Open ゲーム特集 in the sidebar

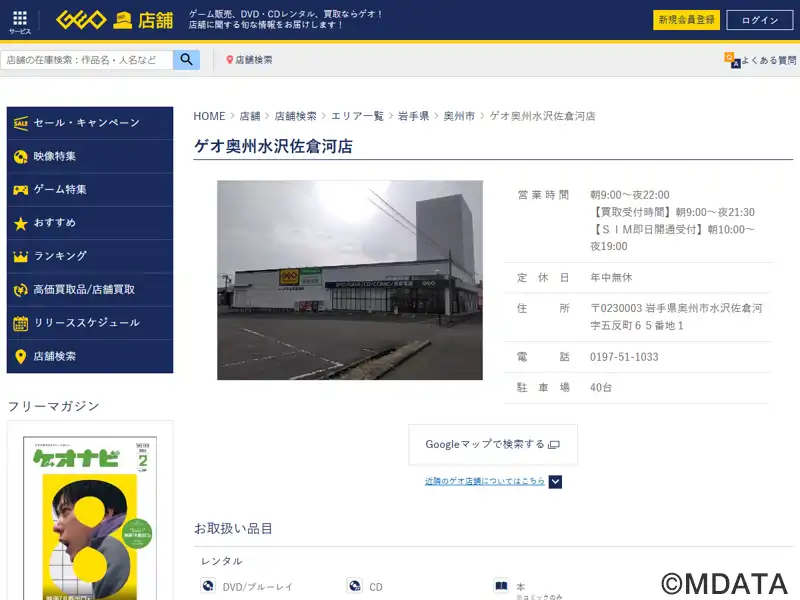90,190
